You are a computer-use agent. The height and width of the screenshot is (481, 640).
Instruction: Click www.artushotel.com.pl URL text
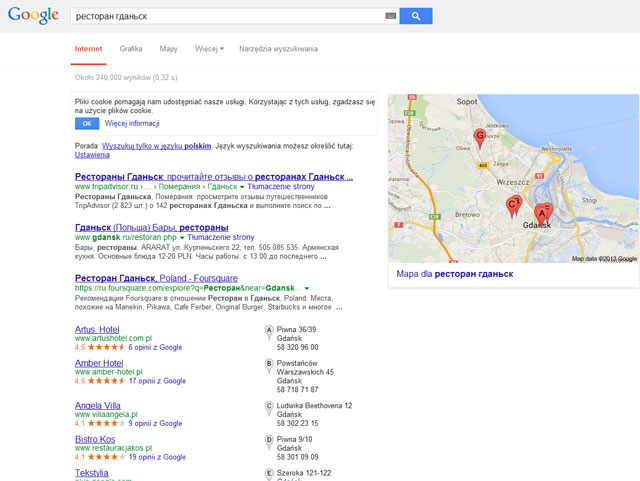pyautogui.click(x=113, y=338)
